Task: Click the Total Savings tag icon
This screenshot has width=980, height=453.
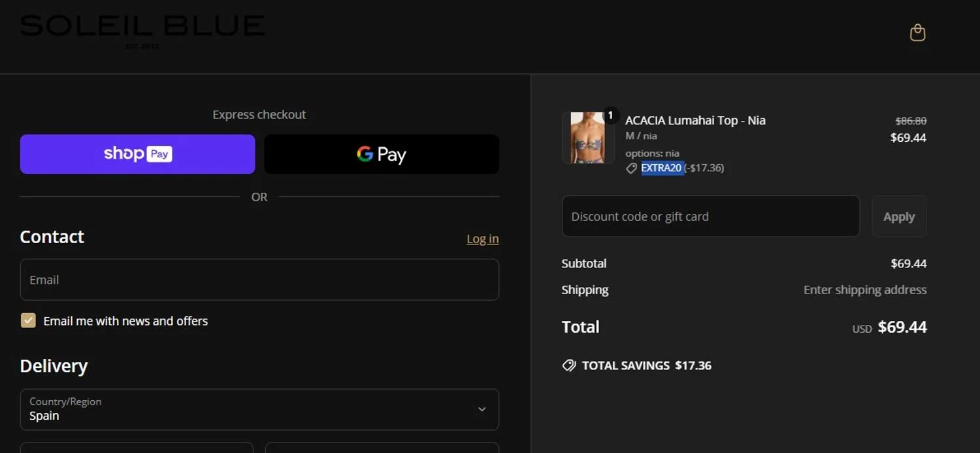Action: click(x=569, y=365)
